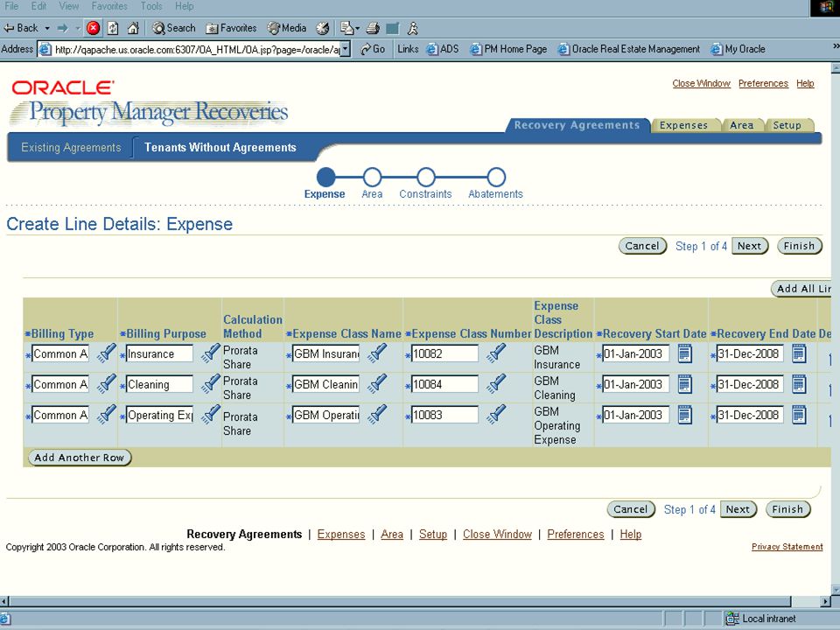Open the Preferences link at top

[x=763, y=84]
